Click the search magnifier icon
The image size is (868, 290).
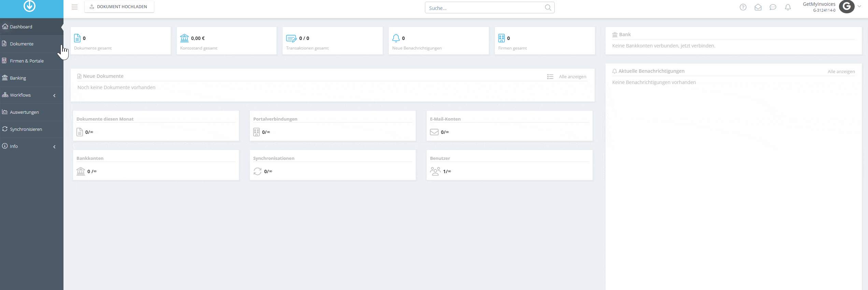click(x=548, y=8)
